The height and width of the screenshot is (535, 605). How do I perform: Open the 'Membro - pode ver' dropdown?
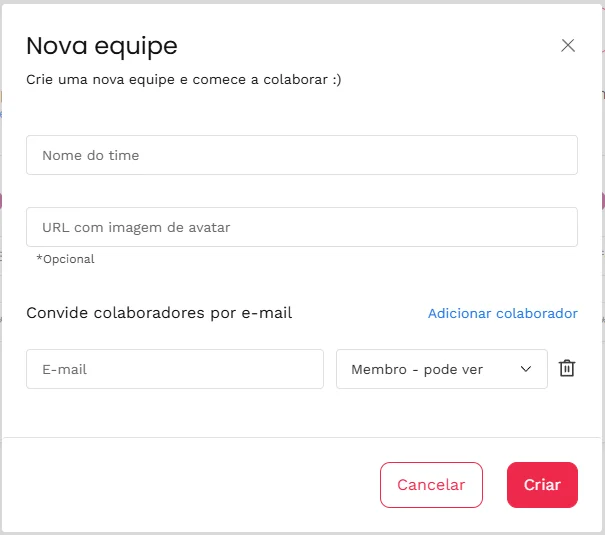(440, 369)
